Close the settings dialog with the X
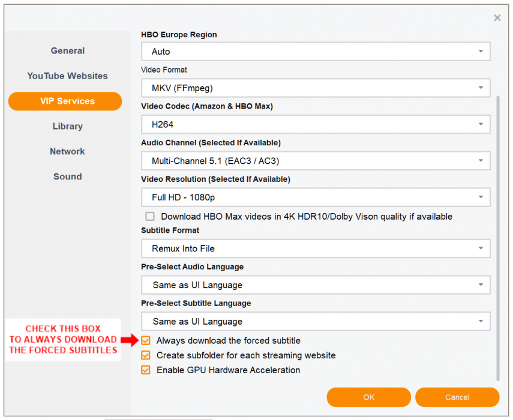Image resolution: width=513 pixels, height=420 pixels. point(497,18)
